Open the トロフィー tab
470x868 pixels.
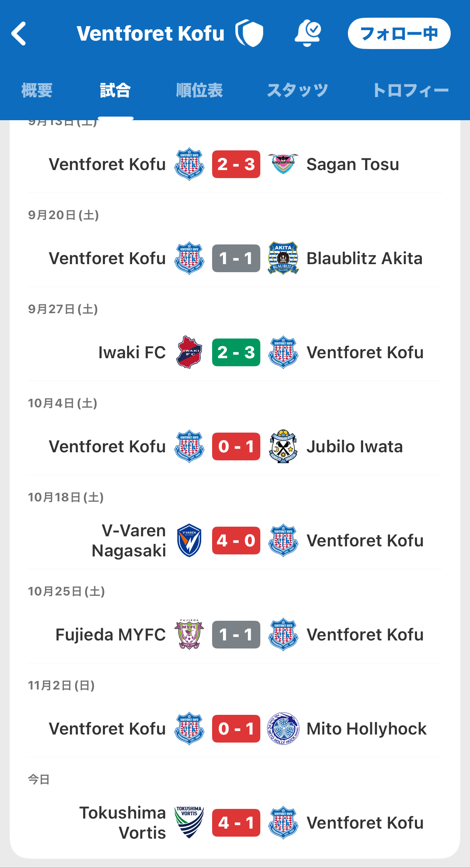tap(411, 90)
